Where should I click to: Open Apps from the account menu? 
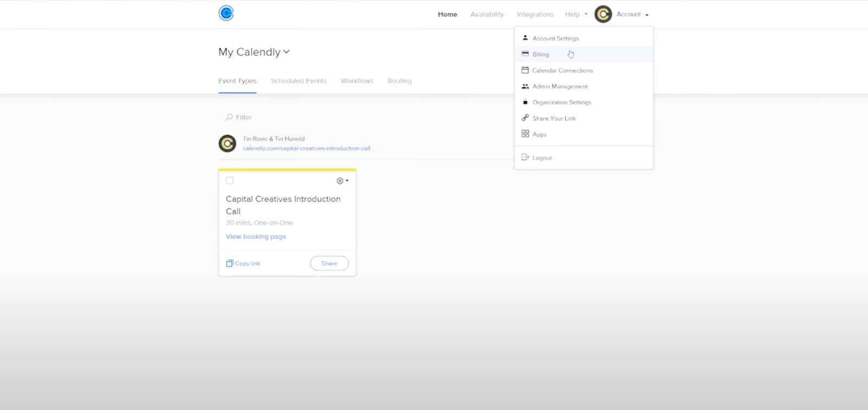click(584, 134)
